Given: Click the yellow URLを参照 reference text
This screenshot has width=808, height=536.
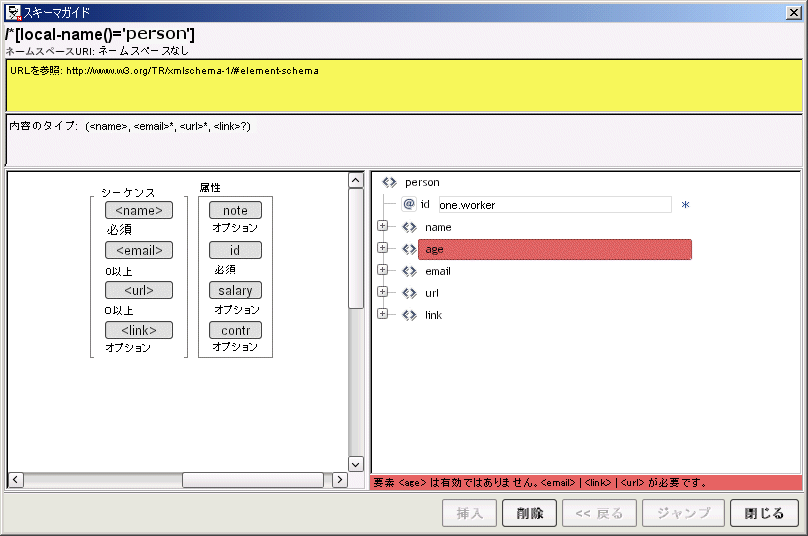Looking at the screenshot, I should click(164, 71).
